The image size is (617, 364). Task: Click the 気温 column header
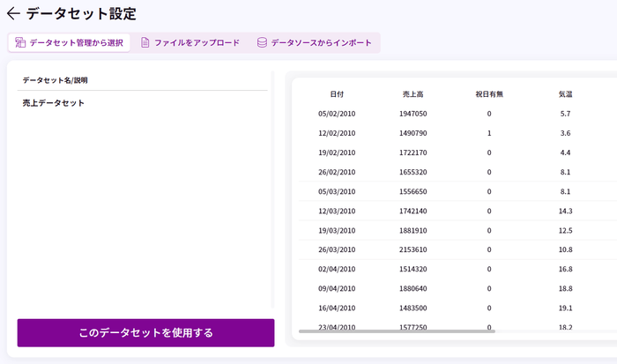pyautogui.click(x=565, y=93)
